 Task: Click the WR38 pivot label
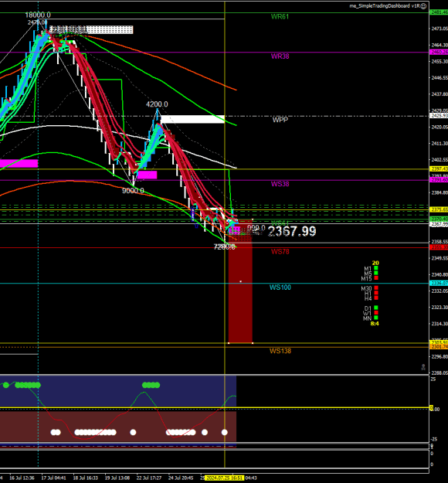pyautogui.click(x=280, y=56)
